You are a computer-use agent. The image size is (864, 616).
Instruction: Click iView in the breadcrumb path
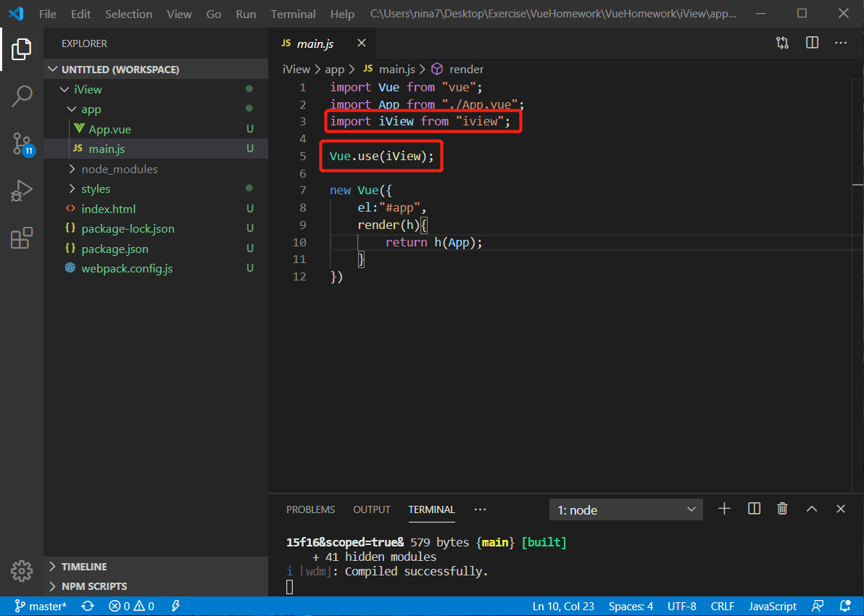296,70
